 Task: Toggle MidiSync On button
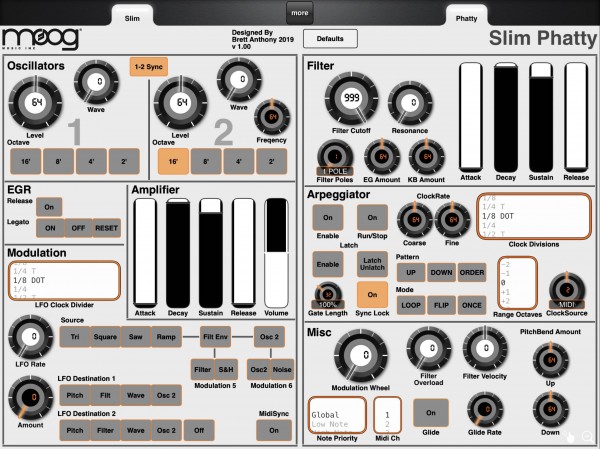(274, 430)
